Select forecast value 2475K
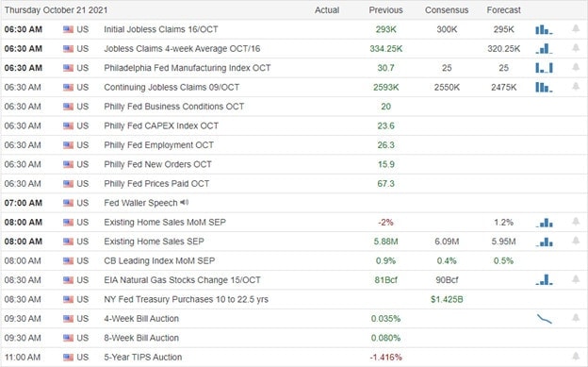This screenshot has height=367, width=588. pos(503,87)
